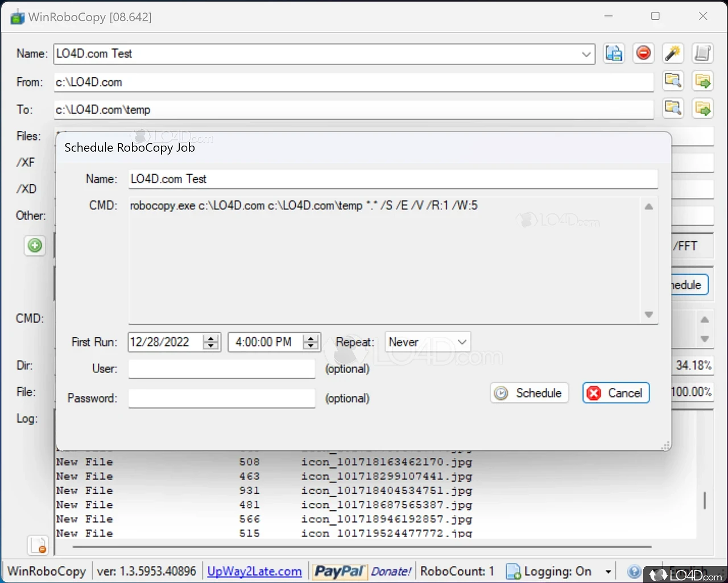Open the Logging options dropdown arrow
The image size is (728, 583).
pos(608,572)
